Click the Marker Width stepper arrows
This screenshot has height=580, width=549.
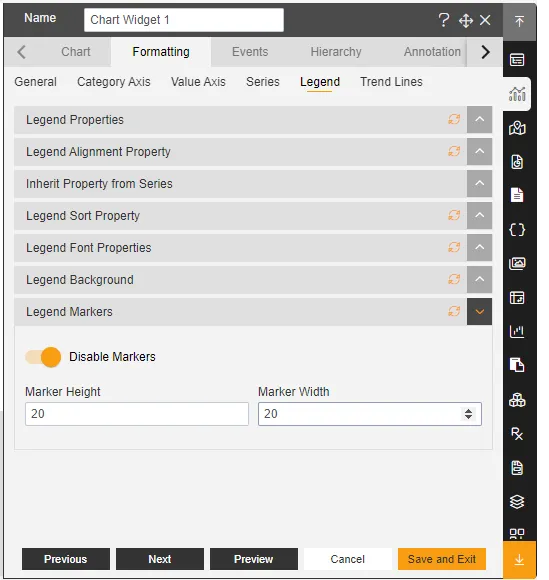468,414
